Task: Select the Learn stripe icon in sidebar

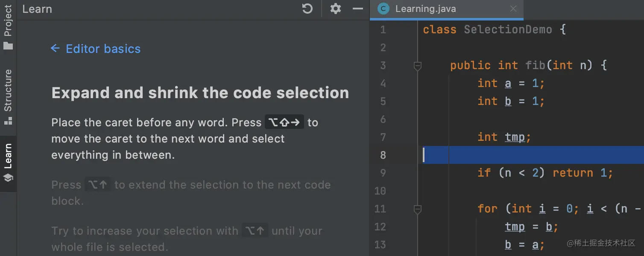Action: tap(8, 177)
